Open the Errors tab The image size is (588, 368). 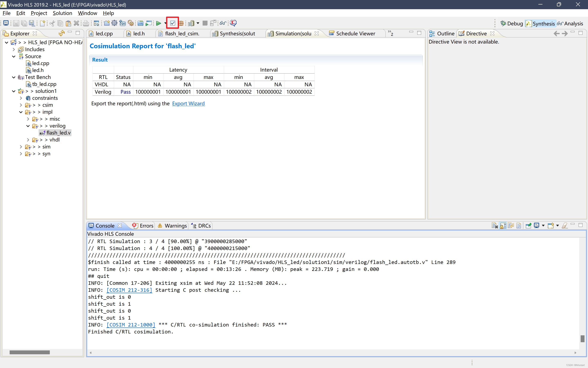pos(143,226)
